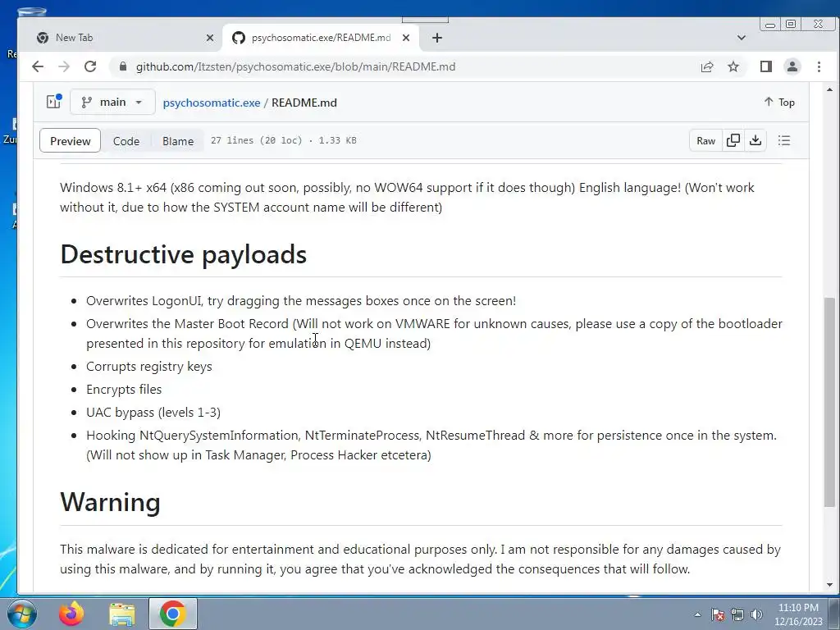840x630 pixels.
Task: Open the Chrome profile avatar
Action: point(792,66)
